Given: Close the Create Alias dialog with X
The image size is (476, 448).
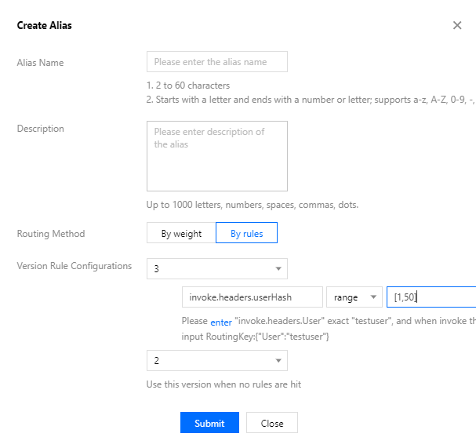Looking at the screenshot, I should 457,25.
